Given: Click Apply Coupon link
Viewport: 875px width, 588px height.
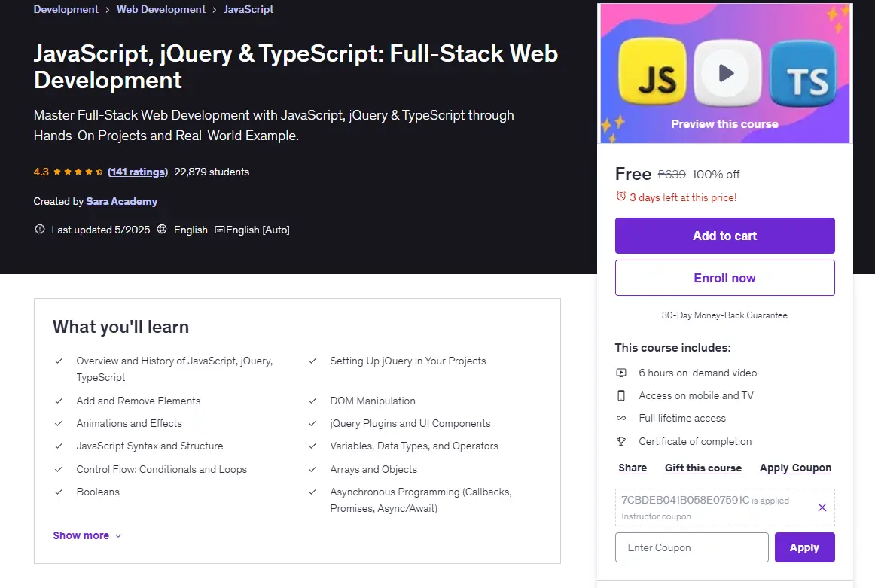Looking at the screenshot, I should pyautogui.click(x=795, y=468).
